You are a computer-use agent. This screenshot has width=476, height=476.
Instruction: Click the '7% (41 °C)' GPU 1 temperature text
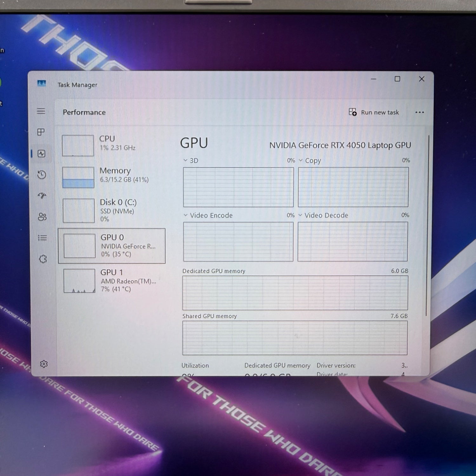(x=116, y=289)
